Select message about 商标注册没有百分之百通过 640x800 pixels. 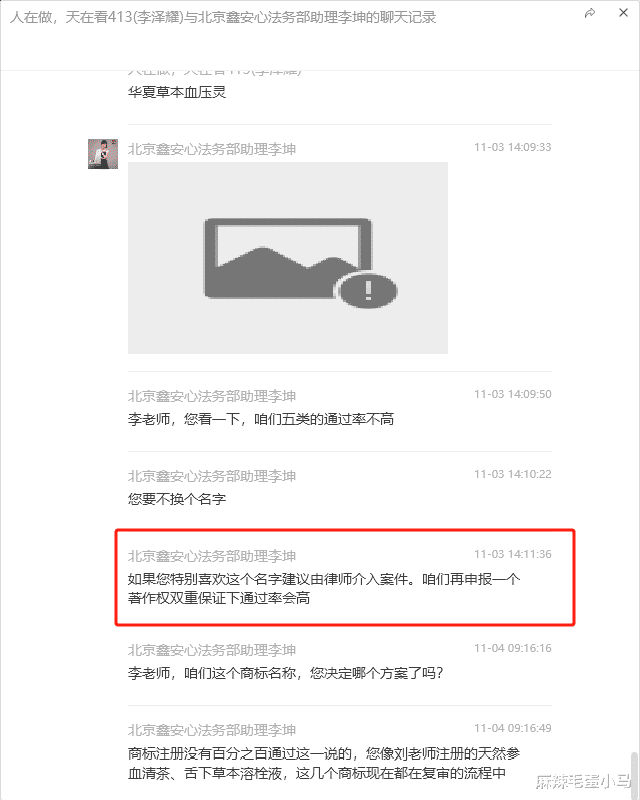tap(324, 763)
